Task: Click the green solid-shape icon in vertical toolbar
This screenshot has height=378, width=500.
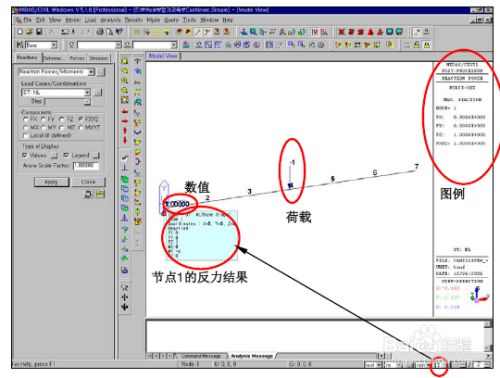Action: [125, 179]
